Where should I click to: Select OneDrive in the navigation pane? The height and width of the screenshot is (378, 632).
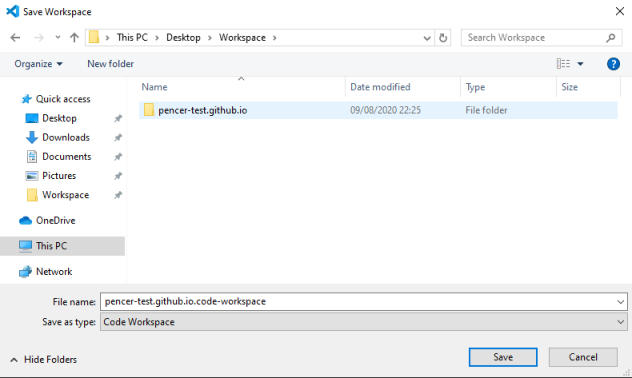pyautogui.click(x=56, y=220)
